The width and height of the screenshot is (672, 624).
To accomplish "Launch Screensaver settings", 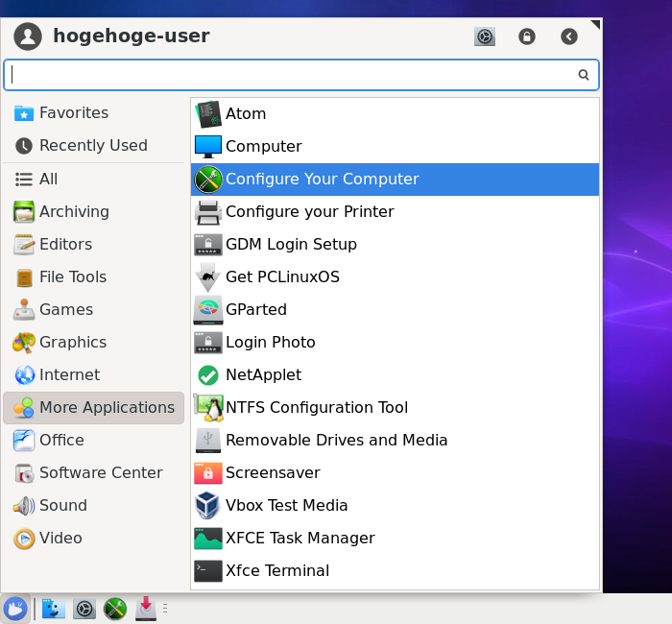I will tap(395, 472).
